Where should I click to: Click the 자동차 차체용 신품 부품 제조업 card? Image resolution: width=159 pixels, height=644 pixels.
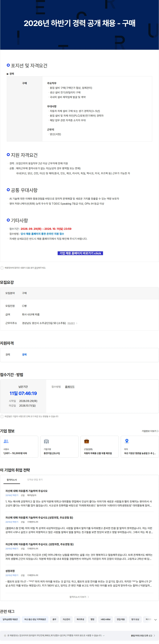click(x=100, y=447)
